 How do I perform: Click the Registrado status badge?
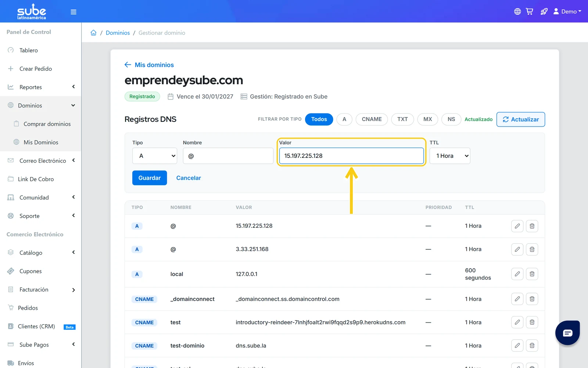(142, 96)
